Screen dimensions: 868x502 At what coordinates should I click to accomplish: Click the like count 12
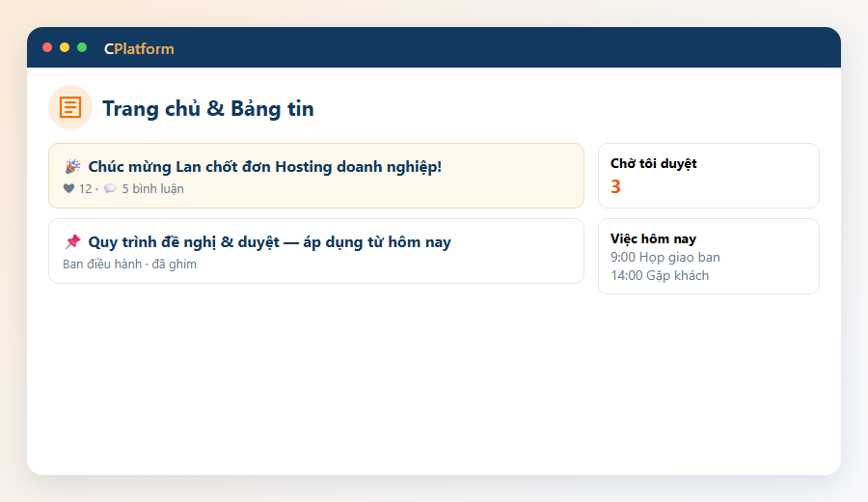click(x=85, y=189)
